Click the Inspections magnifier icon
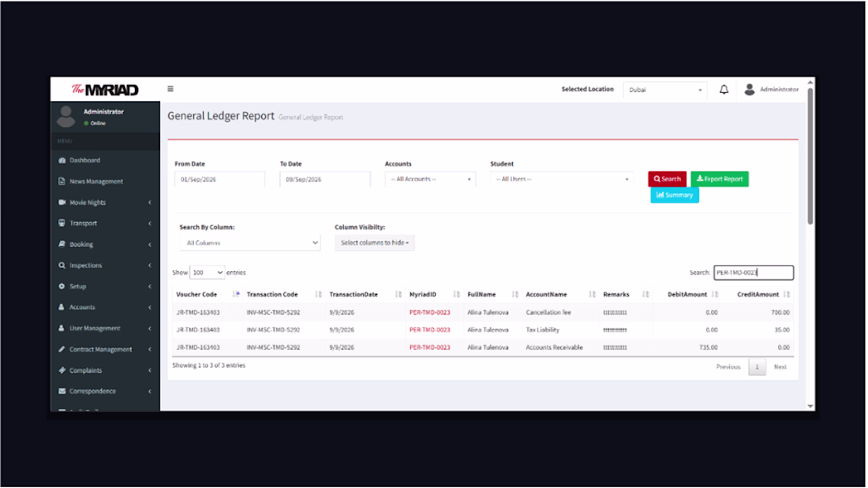This screenshot has width=868, height=488. [x=62, y=265]
